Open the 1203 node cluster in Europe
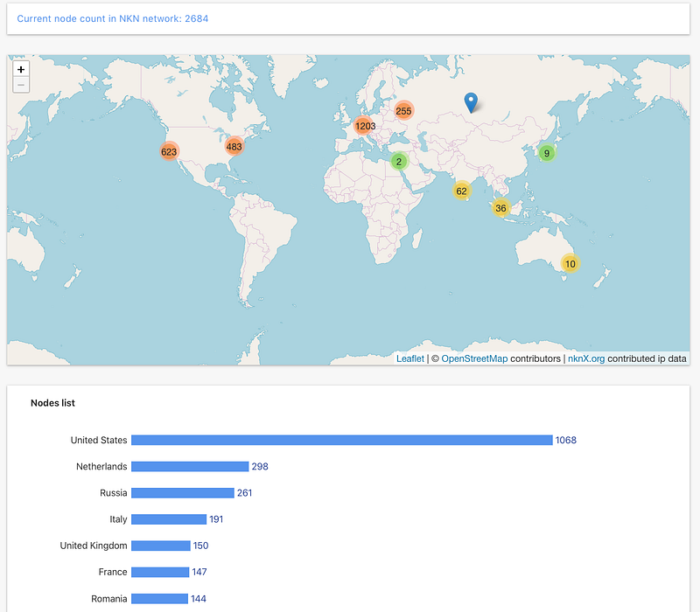This screenshot has width=700, height=612. [365, 126]
